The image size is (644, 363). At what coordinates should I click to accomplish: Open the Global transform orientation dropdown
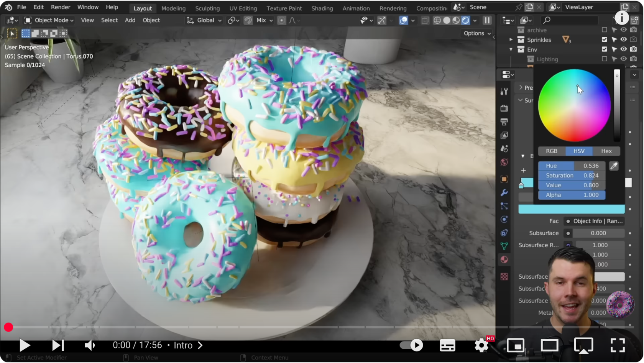click(204, 20)
